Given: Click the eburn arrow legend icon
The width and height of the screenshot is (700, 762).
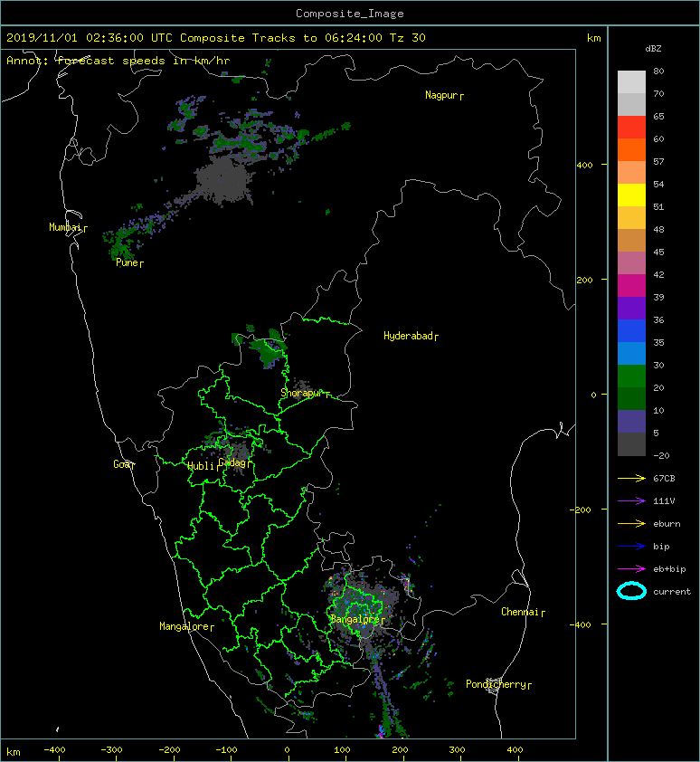Looking at the screenshot, I should tap(631, 523).
